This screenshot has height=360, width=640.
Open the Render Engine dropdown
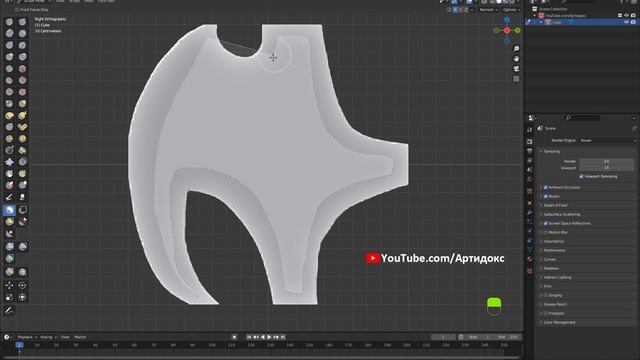tap(607, 140)
